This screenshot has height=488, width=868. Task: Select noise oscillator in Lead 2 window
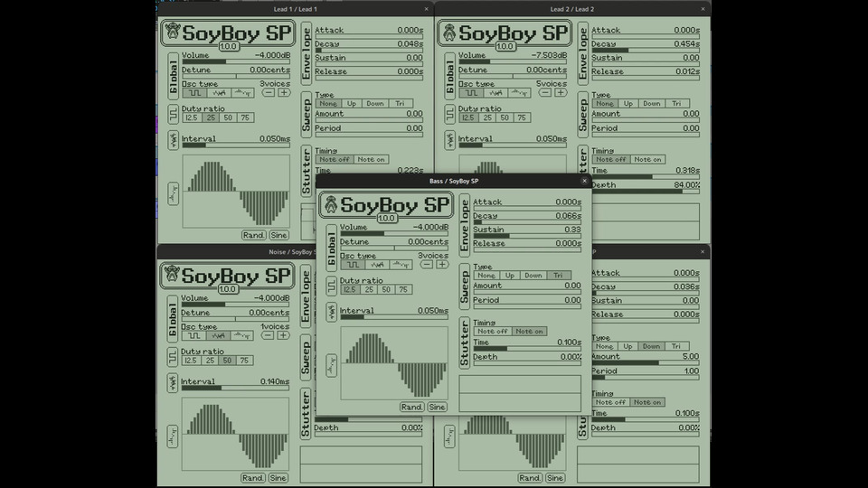click(495, 93)
